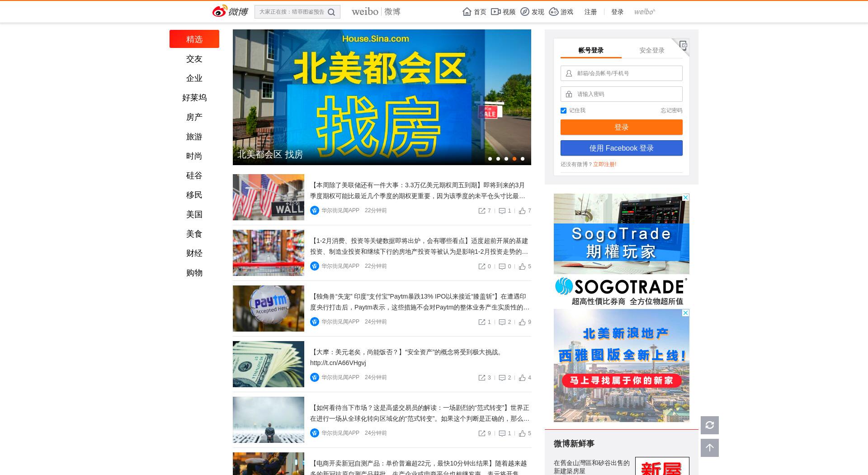
Task: Select 财经 category in sidebar
Action: click(x=194, y=253)
